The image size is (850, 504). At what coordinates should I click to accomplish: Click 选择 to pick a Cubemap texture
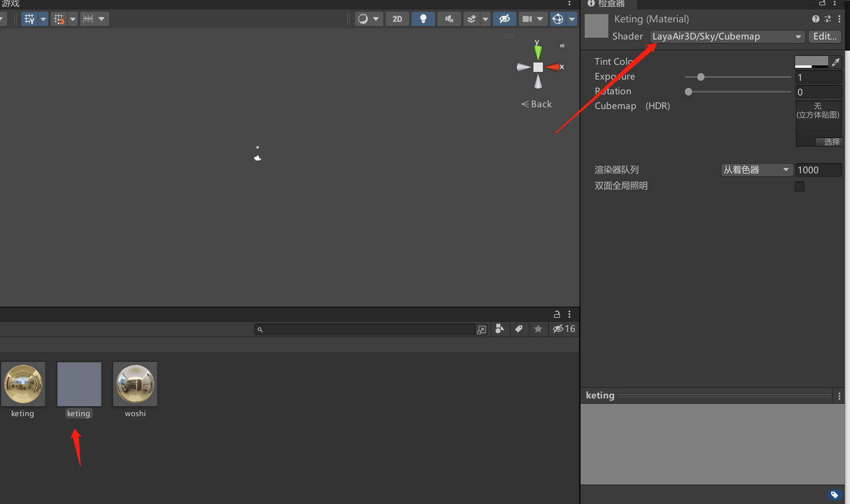830,142
